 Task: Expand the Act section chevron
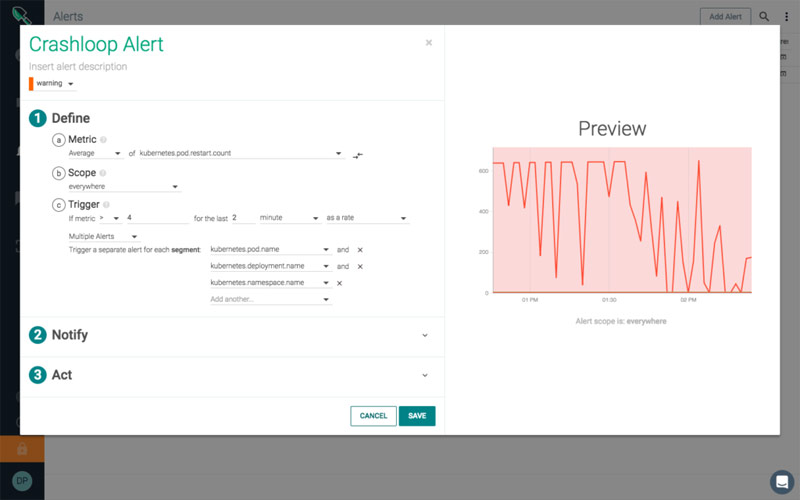[425, 376]
